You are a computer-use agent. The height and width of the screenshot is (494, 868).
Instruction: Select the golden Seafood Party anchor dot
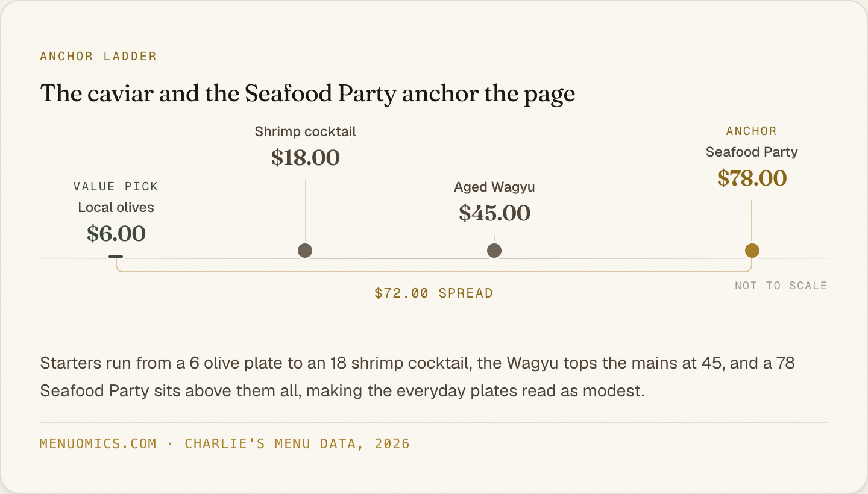(x=752, y=251)
